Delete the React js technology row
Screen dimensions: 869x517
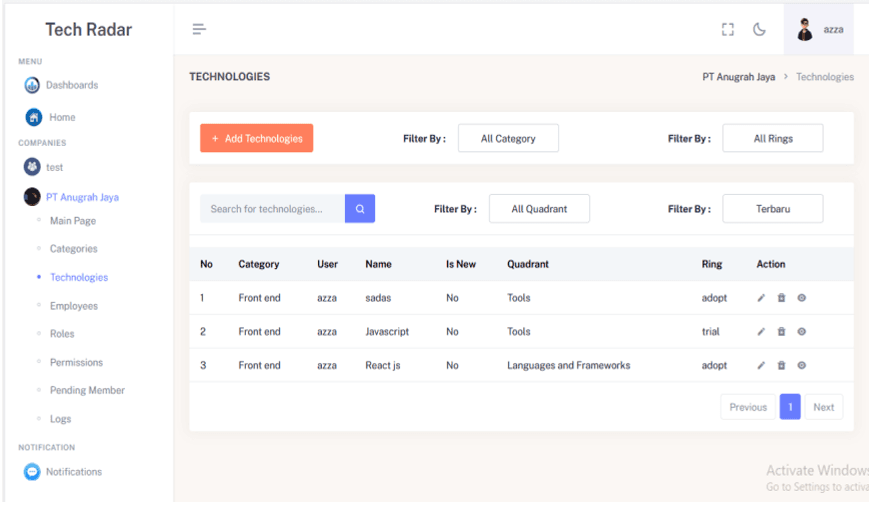pyautogui.click(x=781, y=365)
